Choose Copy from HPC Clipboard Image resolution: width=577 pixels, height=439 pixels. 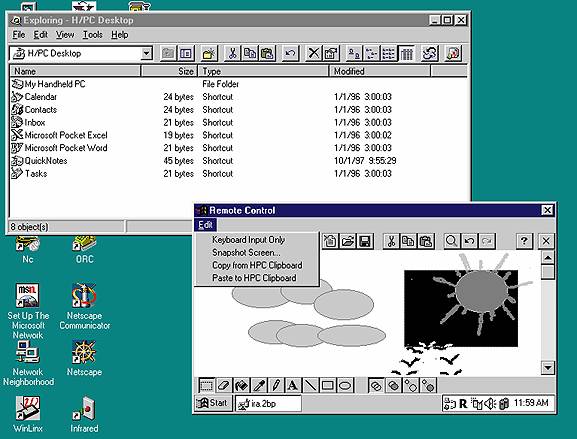[x=257, y=265]
